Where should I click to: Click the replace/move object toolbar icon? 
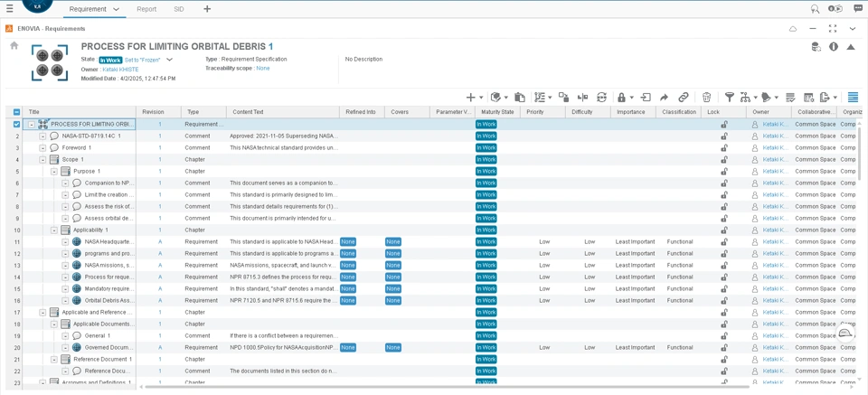tap(563, 98)
